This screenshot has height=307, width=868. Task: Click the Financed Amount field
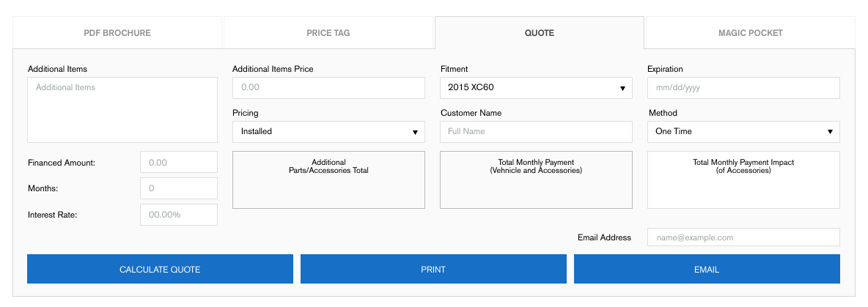pyautogui.click(x=178, y=163)
